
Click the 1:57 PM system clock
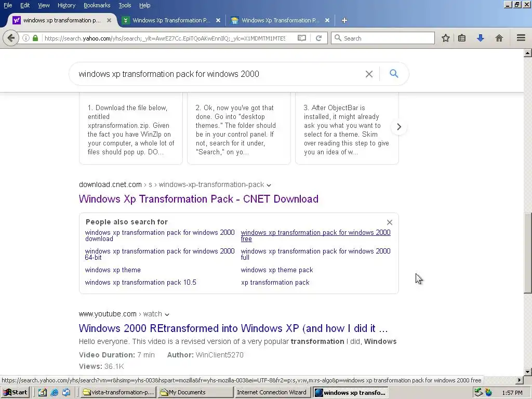(512, 393)
